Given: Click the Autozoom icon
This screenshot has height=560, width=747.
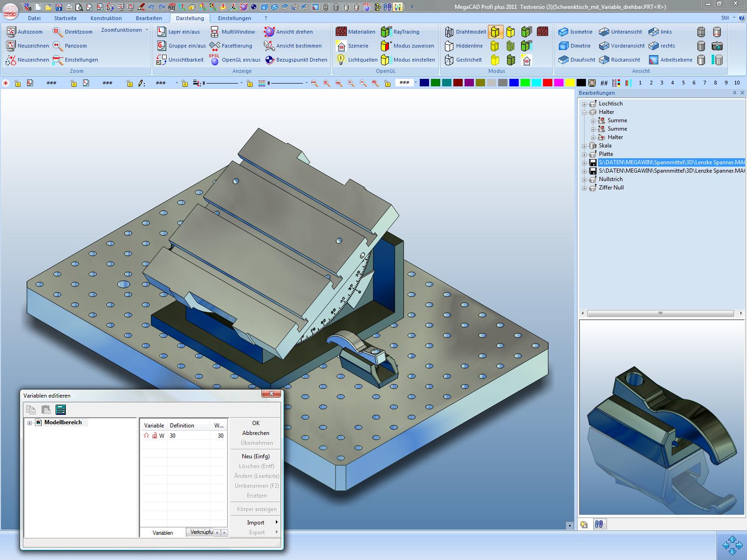Looking at the screenshot, I should [x=11, y=32].
